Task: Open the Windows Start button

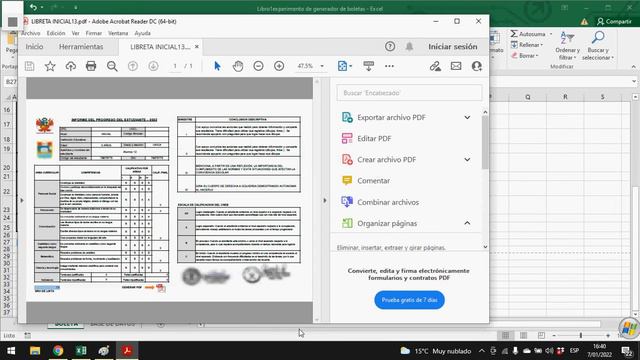Action: pyautogui.click(x=11, y=351)
